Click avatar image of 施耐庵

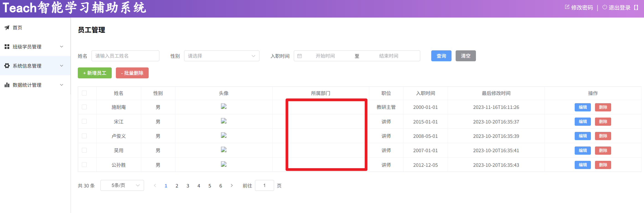(x=223, y=107)
